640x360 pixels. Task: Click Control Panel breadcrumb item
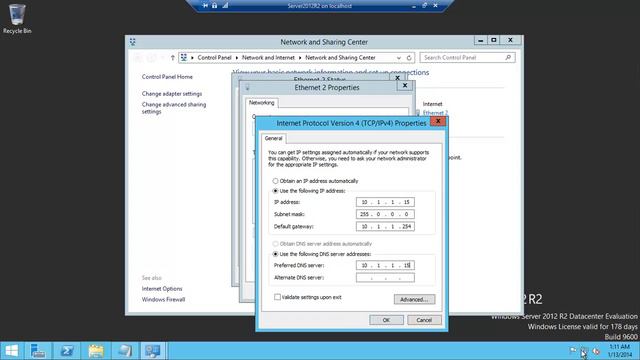[x=214, y=58]
